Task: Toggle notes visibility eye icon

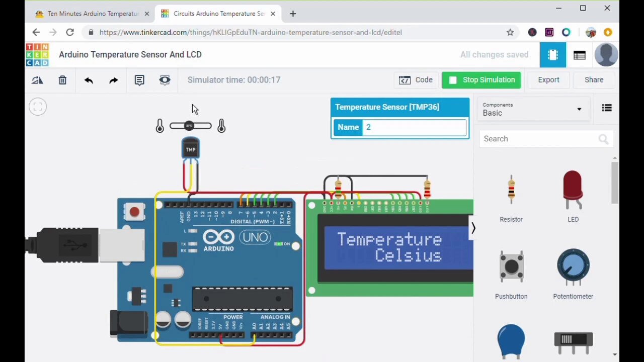Action: (165, 80)
